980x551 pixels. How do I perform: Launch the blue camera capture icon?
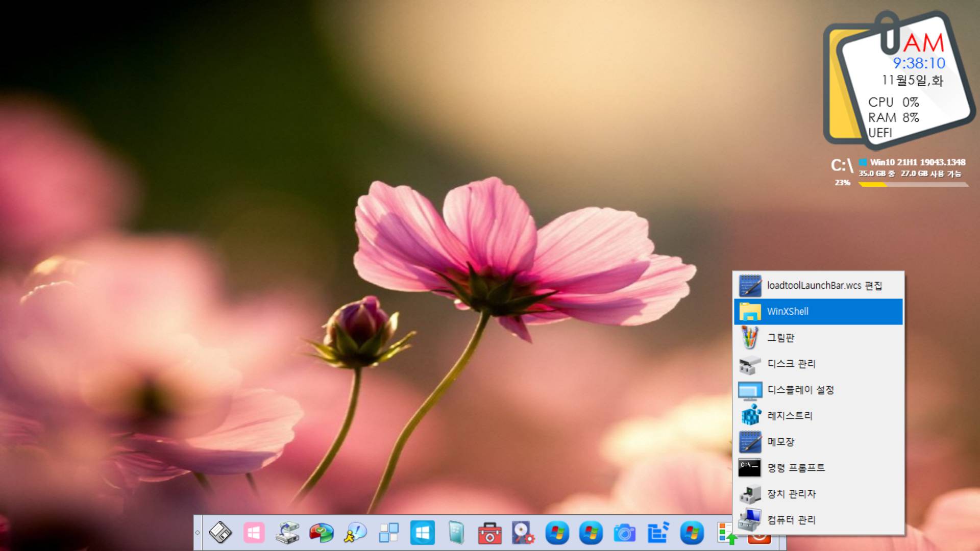tap(624, 533)
